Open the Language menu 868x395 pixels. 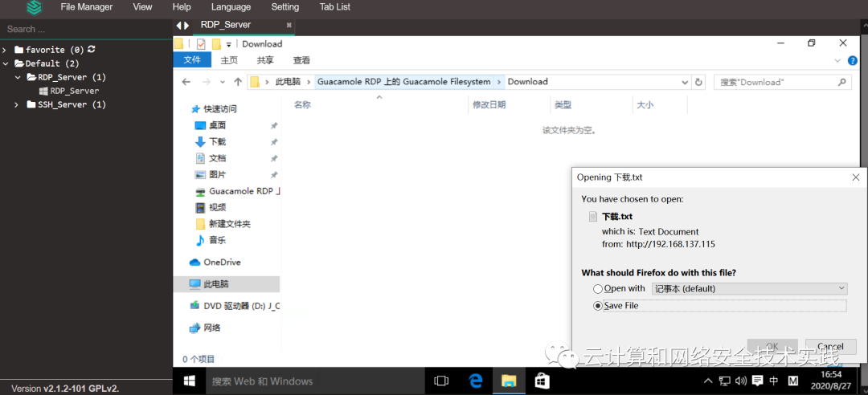(x=231, y=7)
